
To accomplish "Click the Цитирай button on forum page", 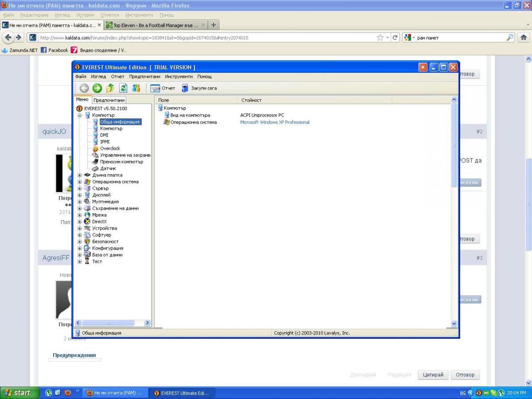I will tap(433, 375).
